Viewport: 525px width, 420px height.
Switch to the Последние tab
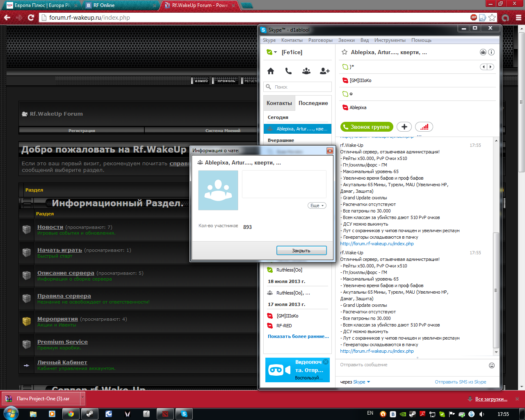point(313,103)
